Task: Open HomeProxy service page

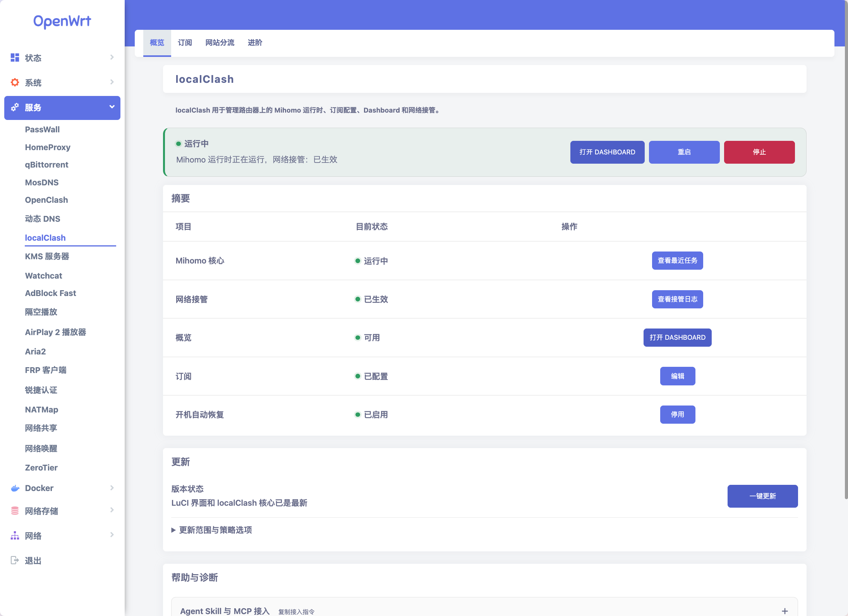Action: (48, 147)
